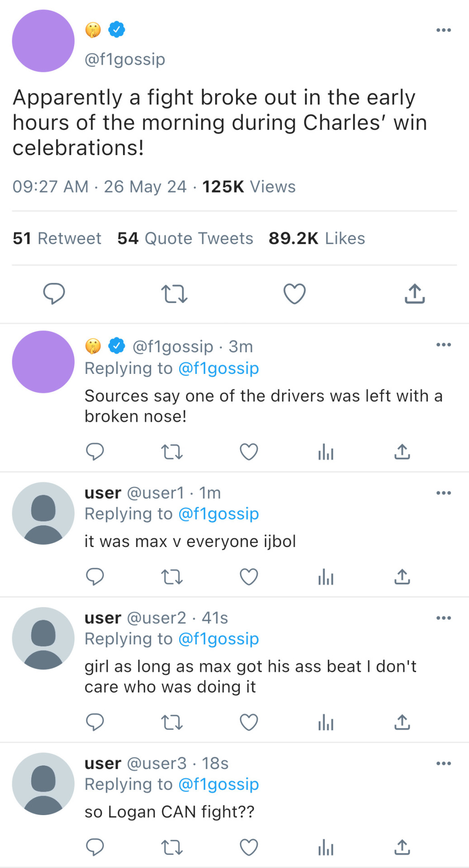
Task: View the 89.2K Likes list
Action: [317, 238]
